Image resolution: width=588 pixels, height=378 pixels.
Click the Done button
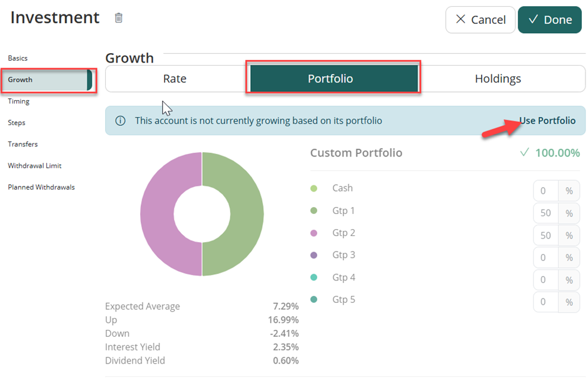pos(549,20)
